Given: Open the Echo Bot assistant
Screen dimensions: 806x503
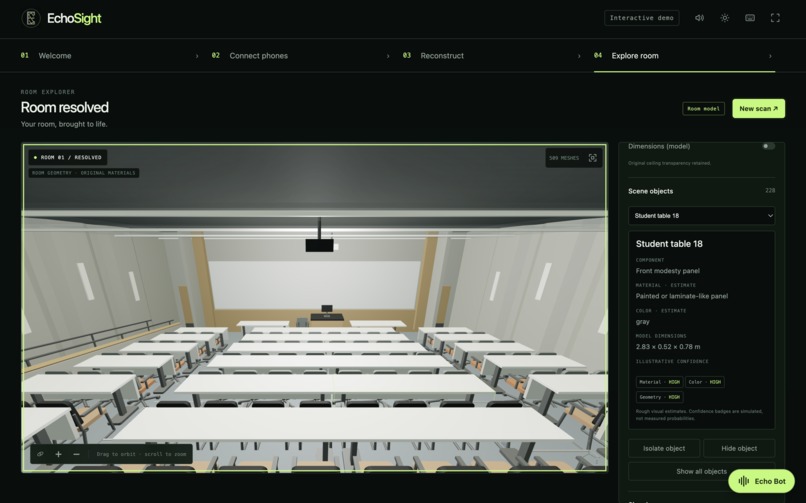Looking at the screenshot, I should coord(761,481).
